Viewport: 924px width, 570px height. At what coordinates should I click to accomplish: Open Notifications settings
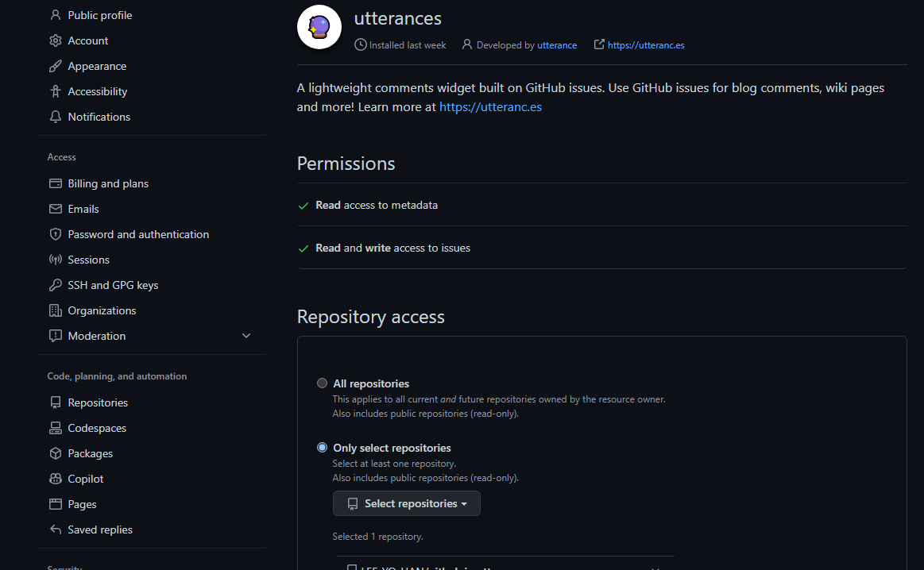click(x=99, y=117)
